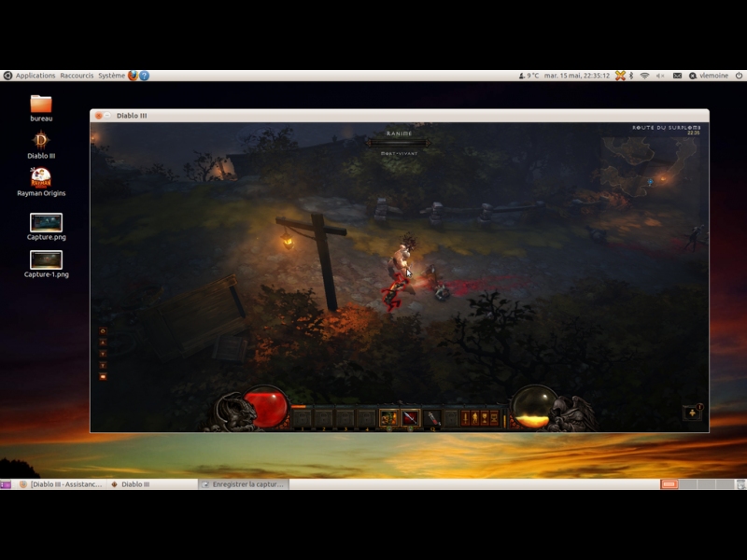Click the resource globe on the right
The height and width of the screenshot is (560, 747).
[x=533, y=408]
